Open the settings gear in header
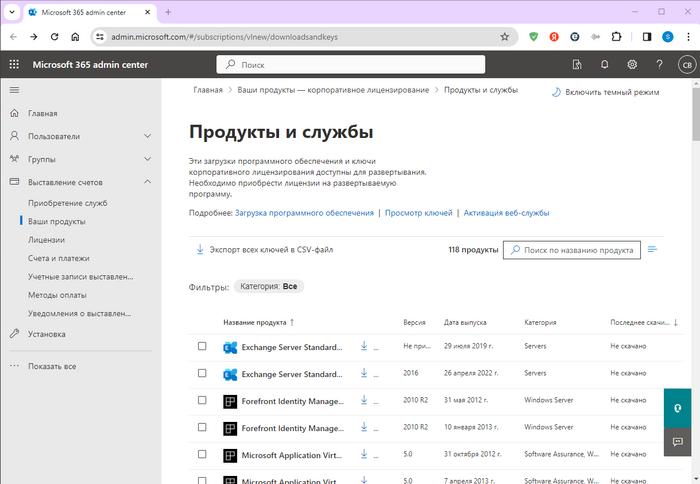This screenshot has height=484, width=700. [632, 64]
